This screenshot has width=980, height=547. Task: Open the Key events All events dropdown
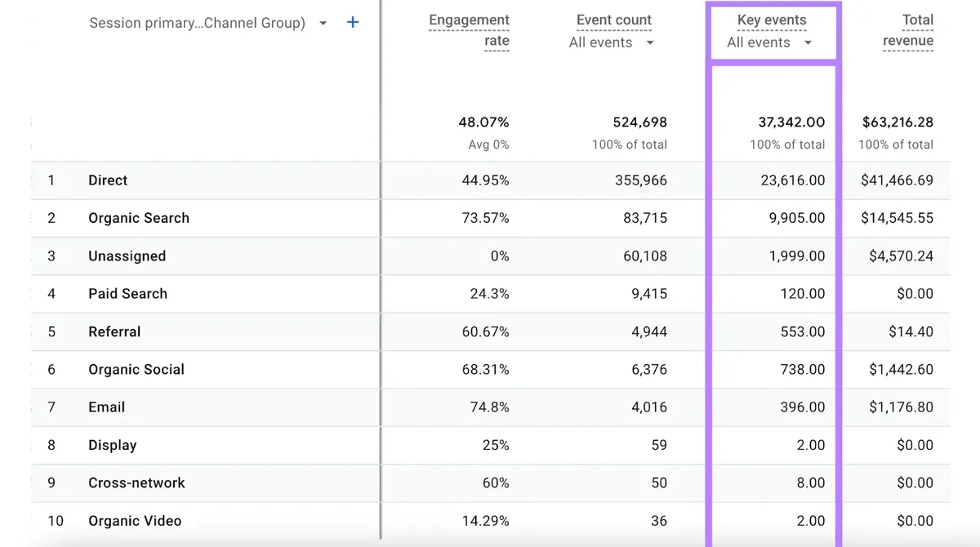(808, 42)
